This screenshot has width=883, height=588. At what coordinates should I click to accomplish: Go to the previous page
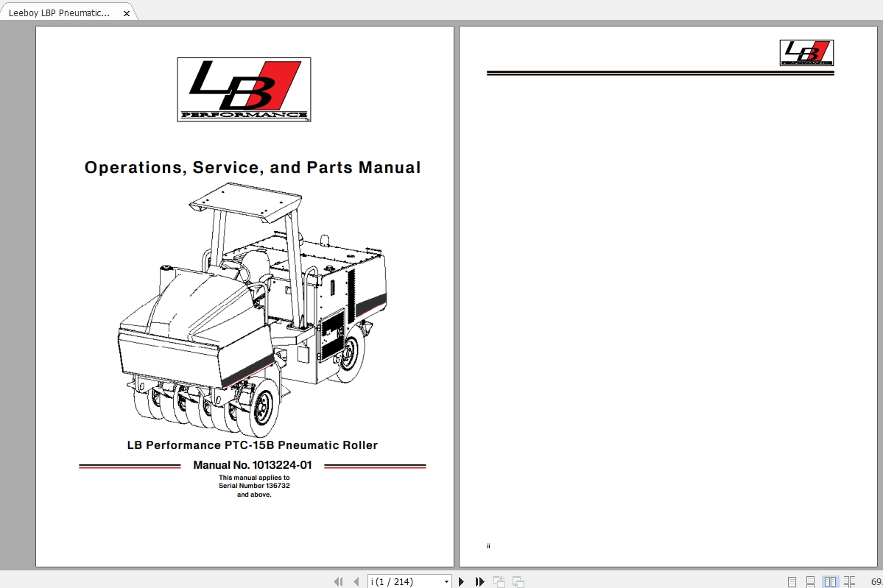(356, 581)
